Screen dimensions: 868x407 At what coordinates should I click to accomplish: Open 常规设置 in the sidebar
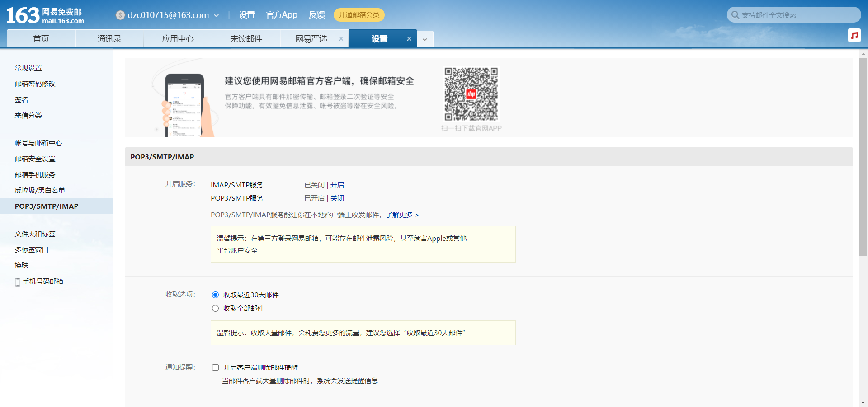tap(28, 68)
